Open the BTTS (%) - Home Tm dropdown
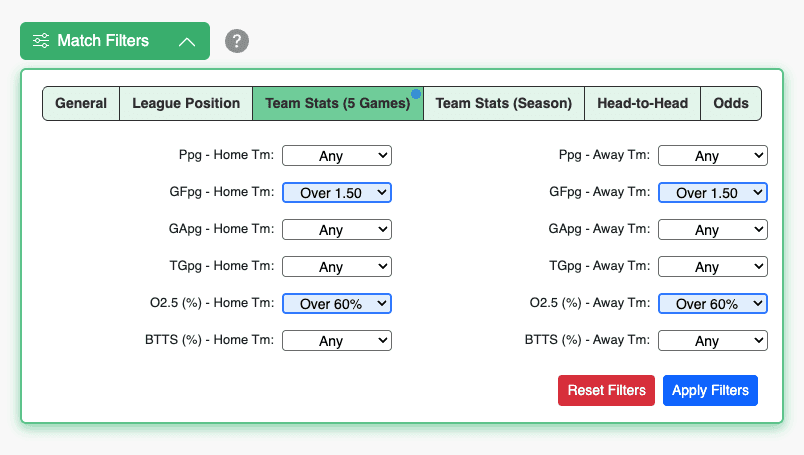The image size is (804, 455). click(337, 340)
